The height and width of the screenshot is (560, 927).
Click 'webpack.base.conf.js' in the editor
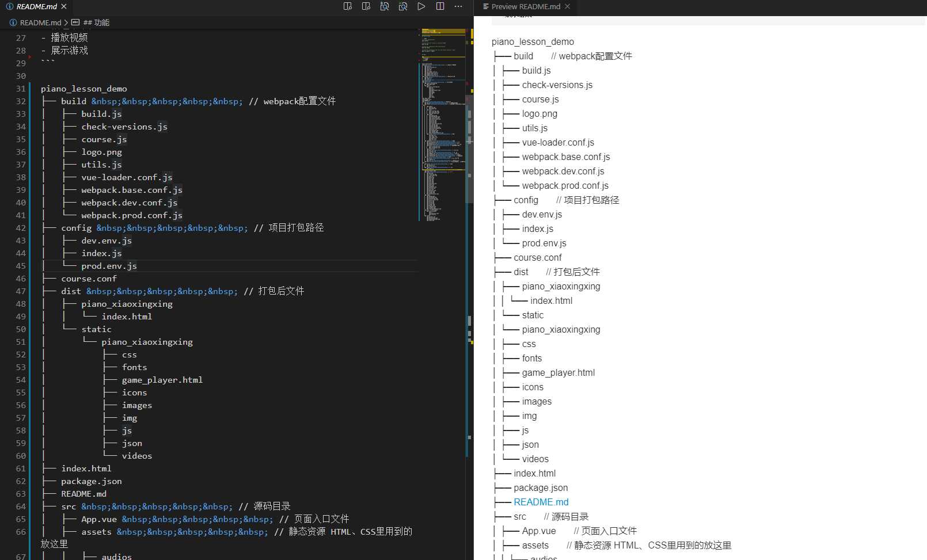point(132,190)
